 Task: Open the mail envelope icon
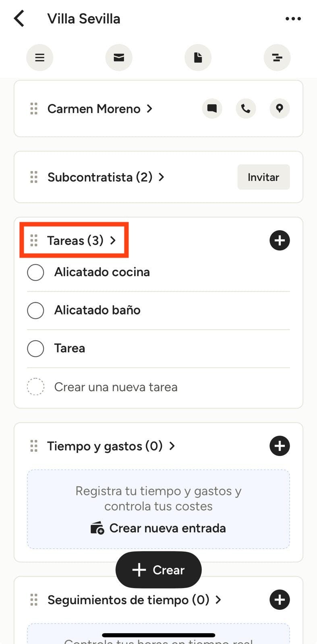click(x=119, y=58)
